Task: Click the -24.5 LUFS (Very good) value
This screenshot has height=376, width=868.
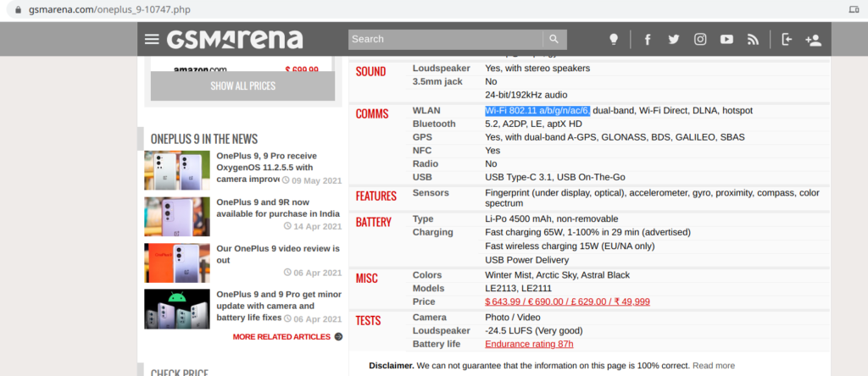Action: click(534, 330)
